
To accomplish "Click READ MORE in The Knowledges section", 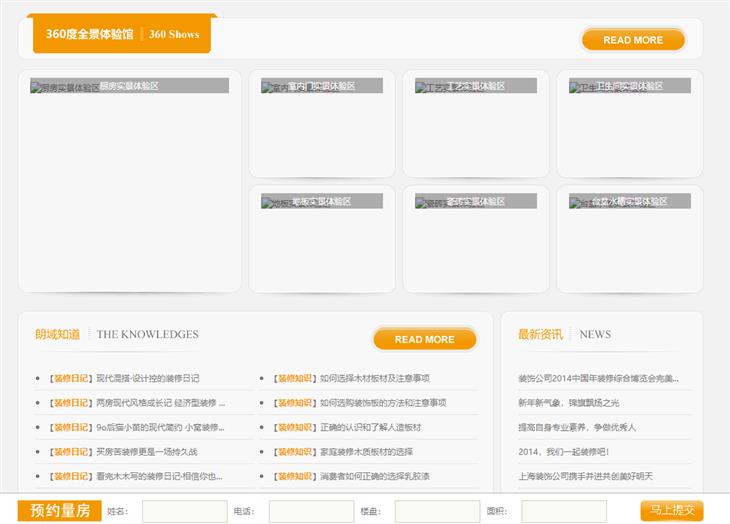I will [424, 339].
